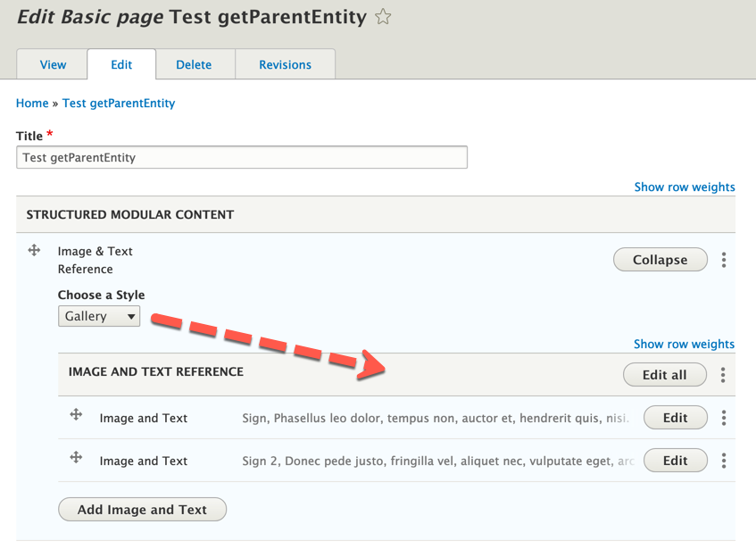Open the three-dot menu for the Sign 2 row
Image resolution: width=756 pixels, height=549 pixels.
(x=724, y=461)
